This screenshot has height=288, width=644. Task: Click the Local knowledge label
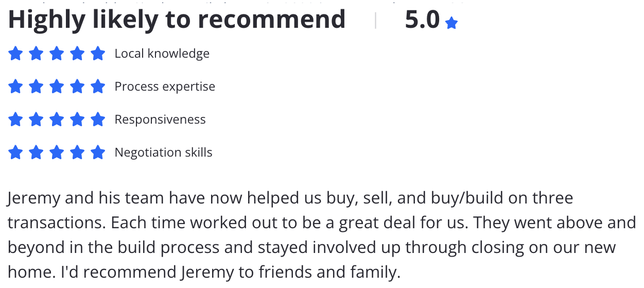[162, 54]
